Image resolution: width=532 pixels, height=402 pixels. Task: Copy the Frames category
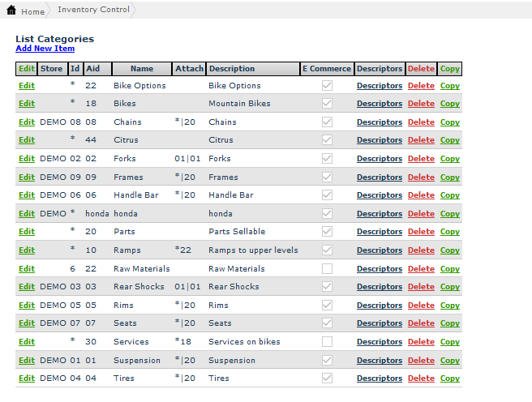[x=449, y=177]
